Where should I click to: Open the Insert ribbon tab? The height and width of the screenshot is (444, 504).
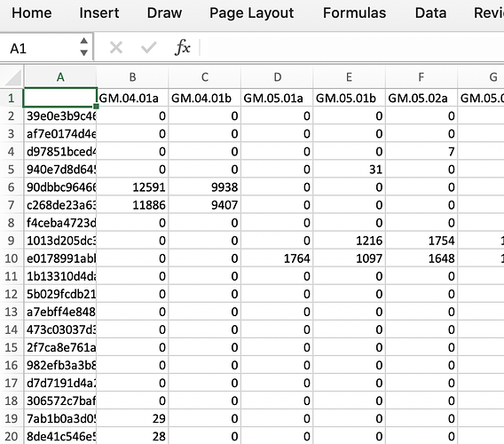(99, 13)
